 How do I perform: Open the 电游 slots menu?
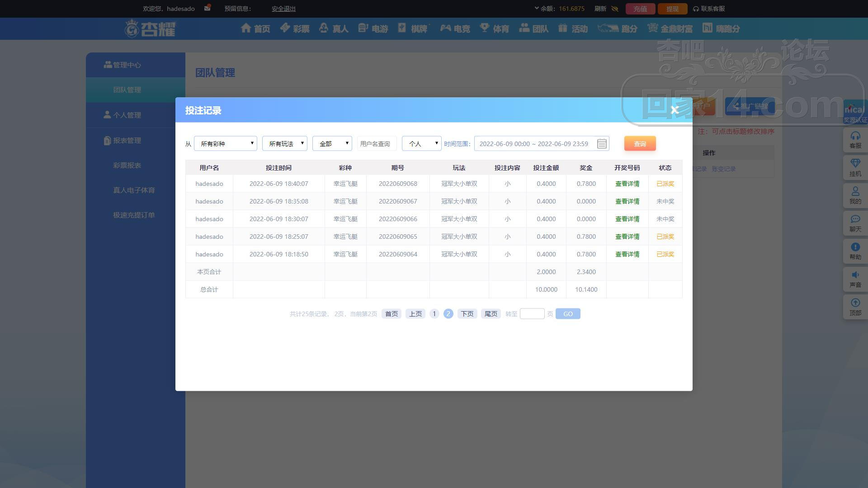pos(373,28)
